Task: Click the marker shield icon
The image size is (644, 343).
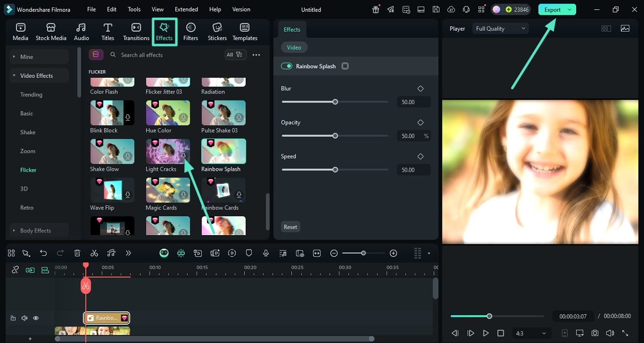Action: coord(249,253)
